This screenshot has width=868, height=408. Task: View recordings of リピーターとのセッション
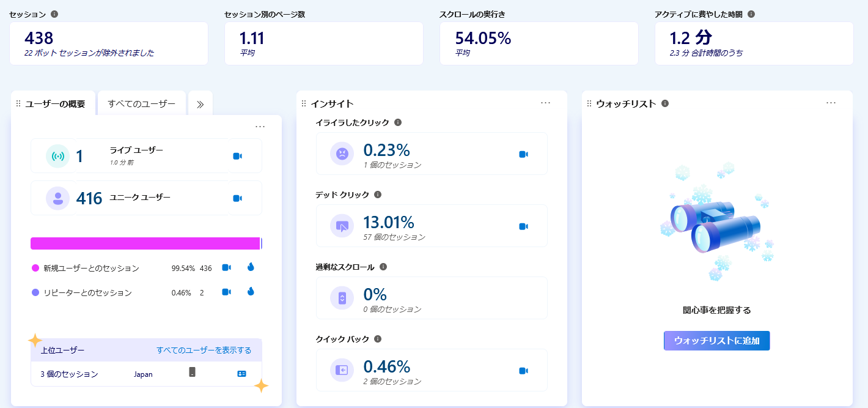226,292
